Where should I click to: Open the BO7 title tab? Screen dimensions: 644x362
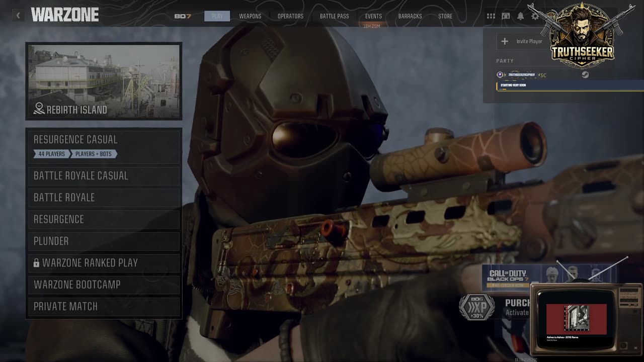pos(183,16)
